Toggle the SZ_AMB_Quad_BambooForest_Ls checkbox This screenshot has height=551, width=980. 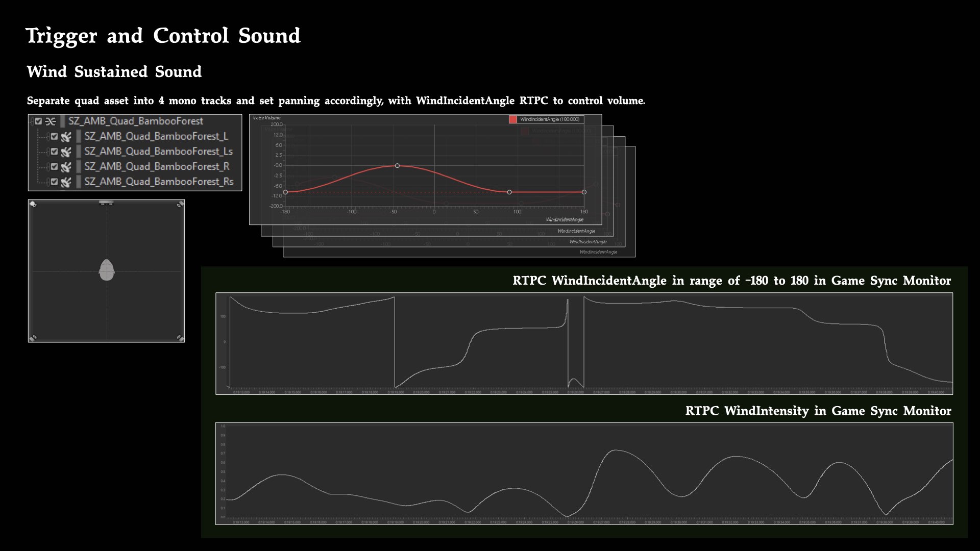pyautogui.click(x=54, y=152)
